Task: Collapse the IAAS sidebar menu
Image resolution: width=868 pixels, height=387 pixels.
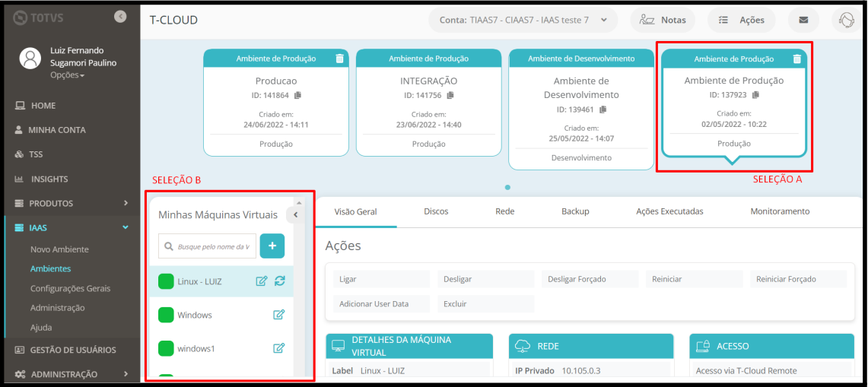Action: point(71,227)
